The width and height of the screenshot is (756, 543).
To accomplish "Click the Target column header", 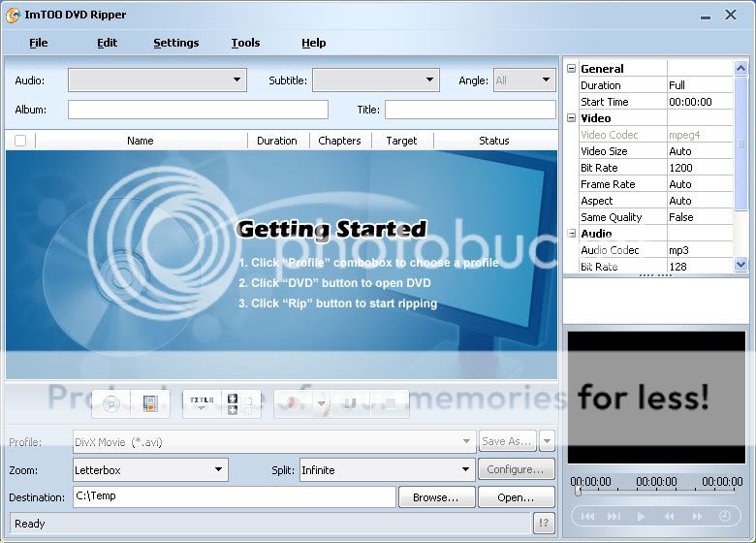I will pos(402,141).
